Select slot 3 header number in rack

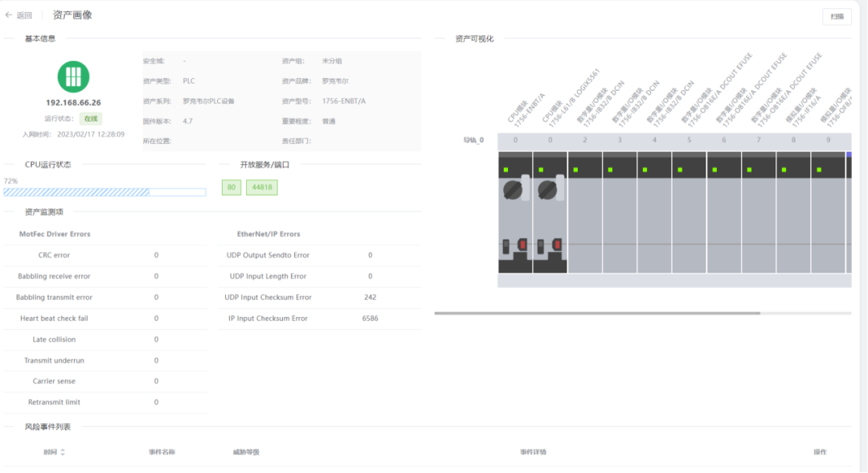pyautogui.click(x=620, y=140)
